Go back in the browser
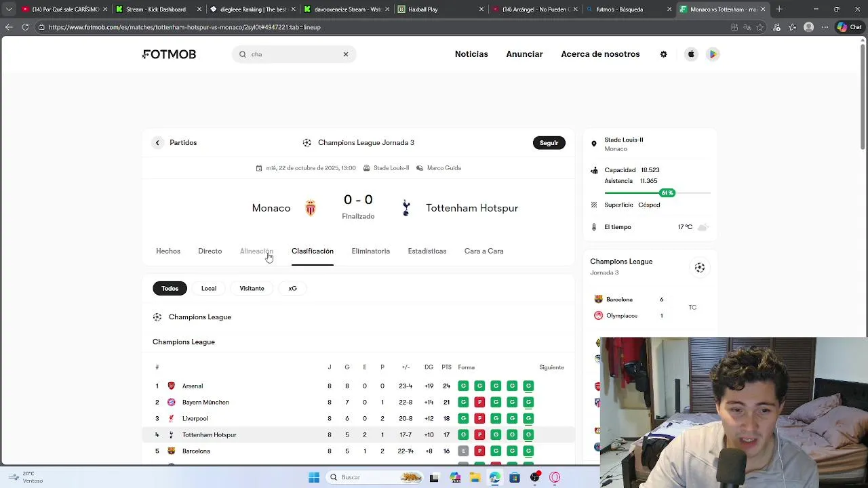The image size is (868, 488). click(x=9, y=27)
